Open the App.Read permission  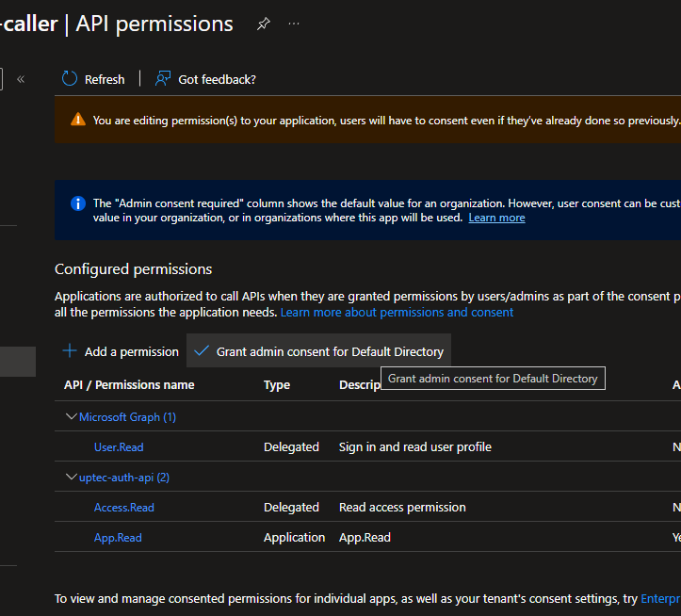pyautogui.click(x=118, y=537)
